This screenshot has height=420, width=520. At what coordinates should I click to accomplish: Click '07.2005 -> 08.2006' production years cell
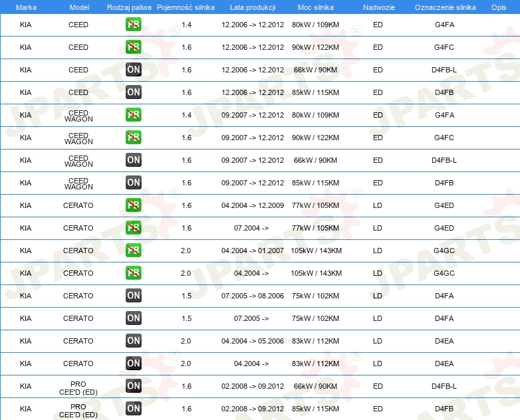coord(253,295)
